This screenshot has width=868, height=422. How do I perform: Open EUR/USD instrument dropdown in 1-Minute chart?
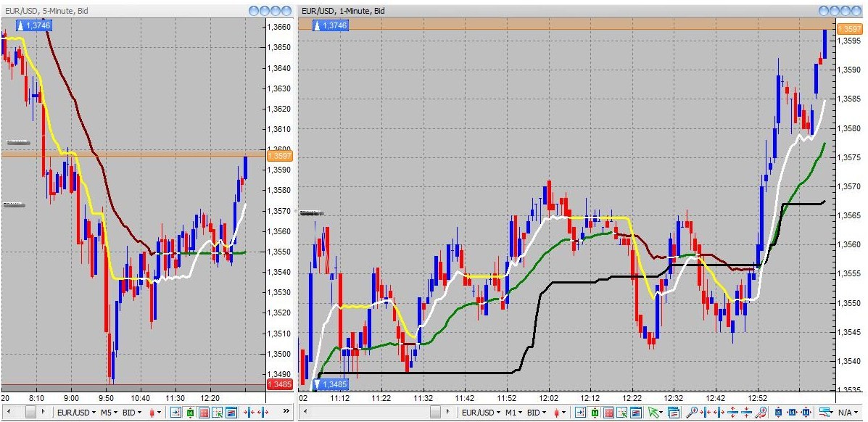pyautogui.click(x=481, y=412)
